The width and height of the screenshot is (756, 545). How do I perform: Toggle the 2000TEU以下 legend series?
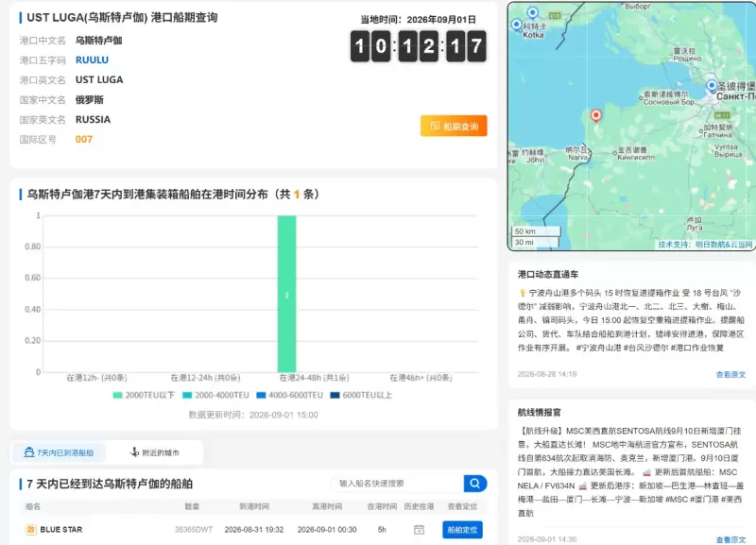tap(144, 395)
